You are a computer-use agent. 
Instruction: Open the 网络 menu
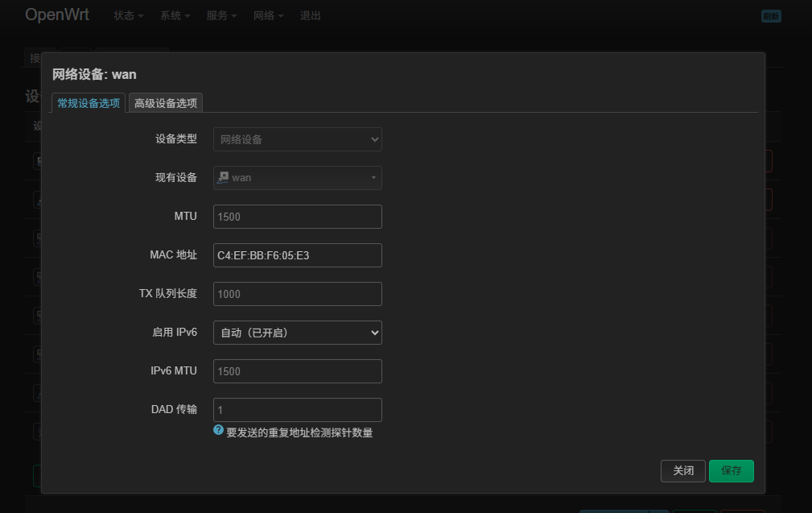(268, 15)
